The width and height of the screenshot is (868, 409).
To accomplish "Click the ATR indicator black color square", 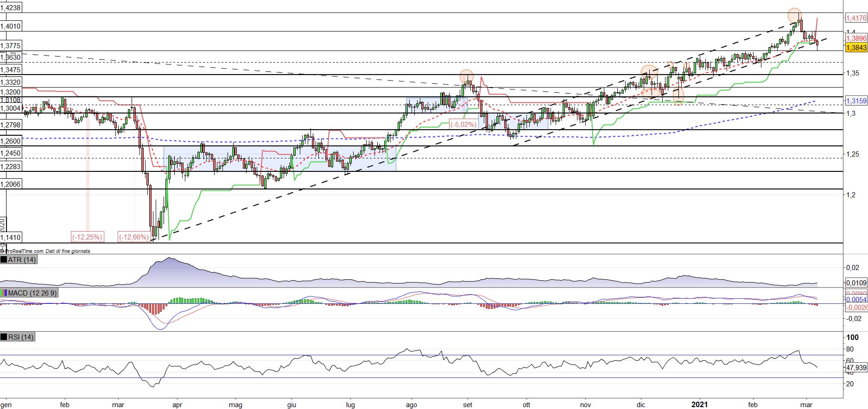I will (4, 260).
